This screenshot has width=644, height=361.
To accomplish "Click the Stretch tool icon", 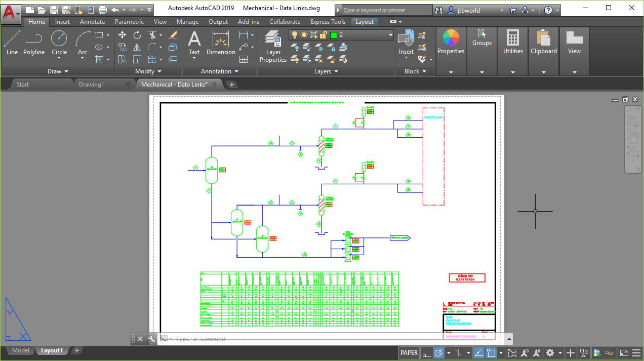I will (122, 59).
